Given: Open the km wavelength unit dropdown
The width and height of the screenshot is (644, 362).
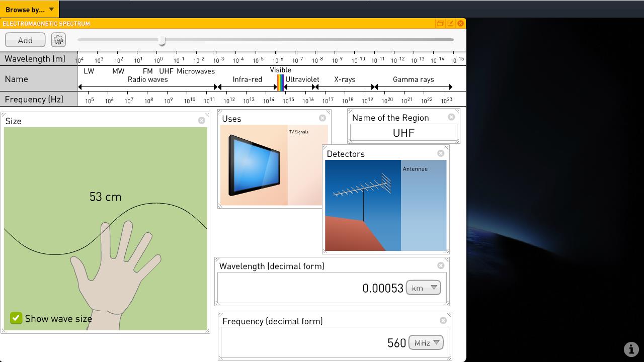Looking at the screenshot, I should point(423,288).
